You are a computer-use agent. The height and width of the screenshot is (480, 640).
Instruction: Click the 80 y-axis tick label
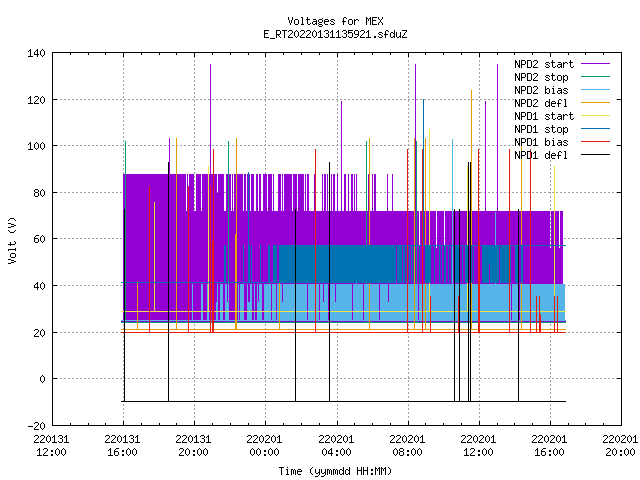click(39, 193)
